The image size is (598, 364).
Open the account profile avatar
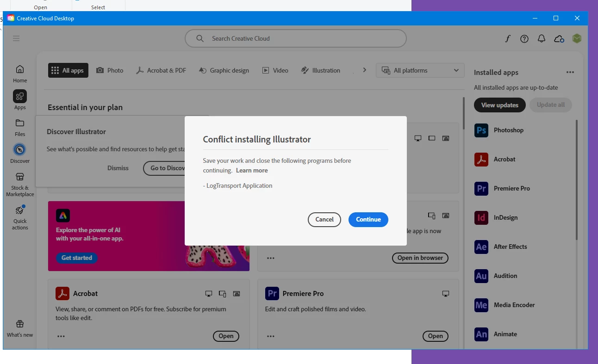pos(577,38)
